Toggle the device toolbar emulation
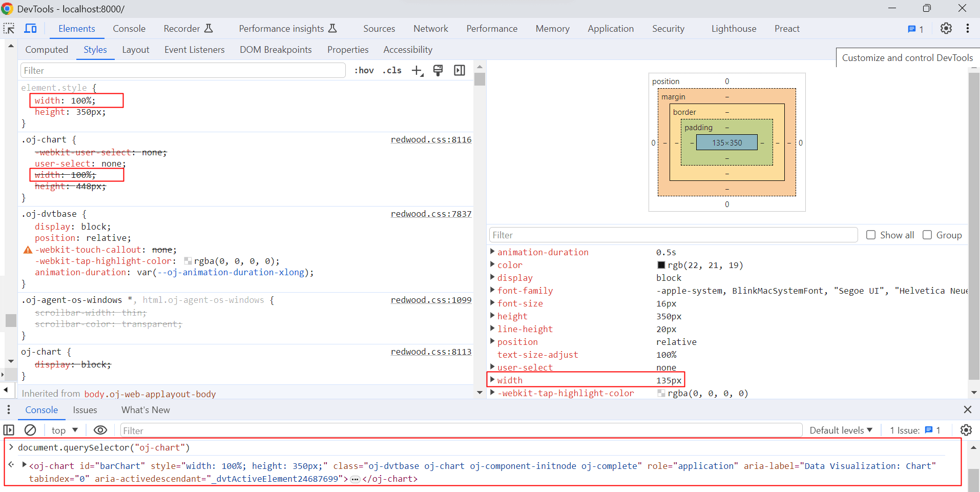 click(x=31, y=28)
